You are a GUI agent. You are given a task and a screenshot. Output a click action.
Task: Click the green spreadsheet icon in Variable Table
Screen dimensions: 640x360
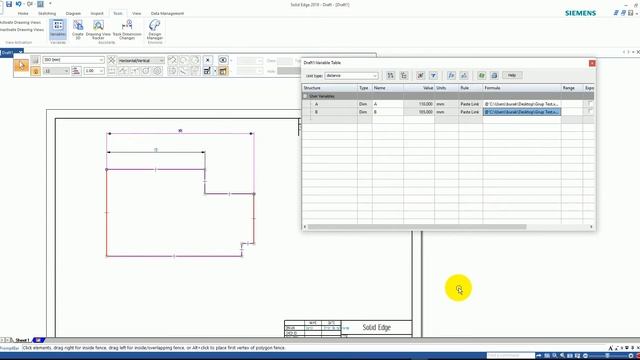coord(482,76)
